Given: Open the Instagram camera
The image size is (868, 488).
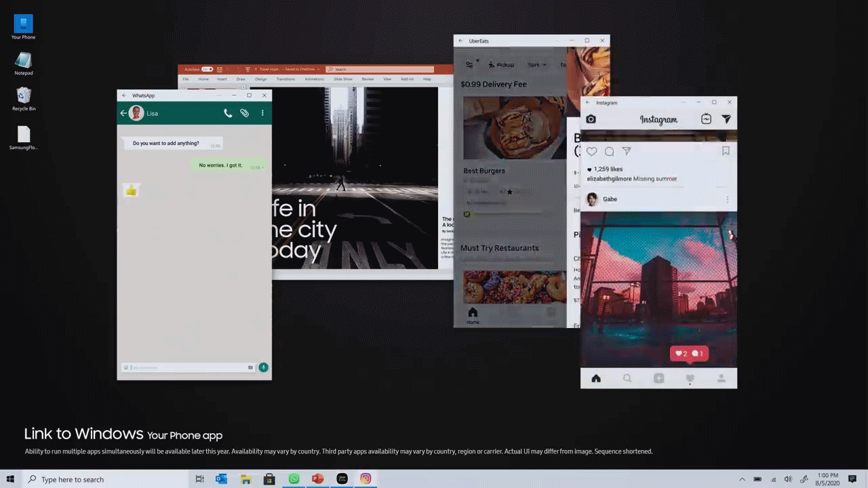Looking at the screenshot, I should [x=591, y=119].
